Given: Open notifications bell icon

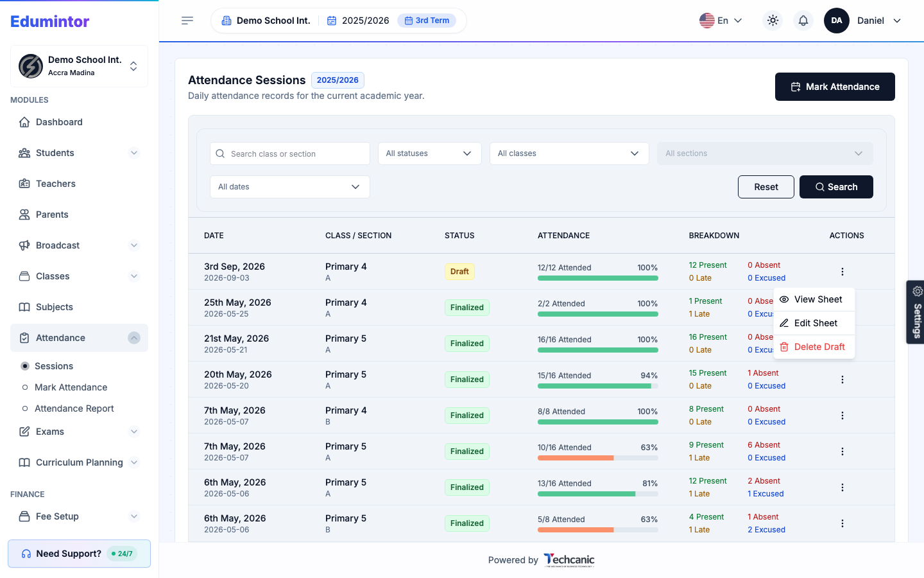Looking at the screenshot, I should 803,21.
